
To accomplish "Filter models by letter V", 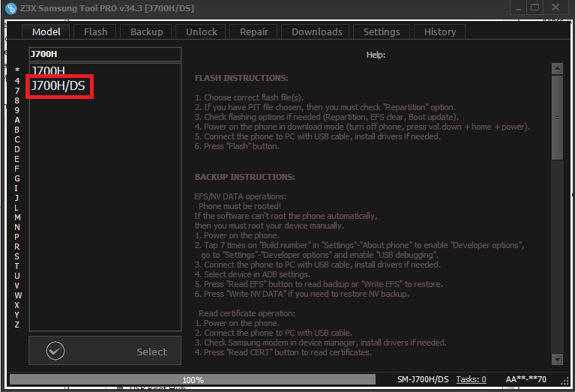I will tap(17, 286).
